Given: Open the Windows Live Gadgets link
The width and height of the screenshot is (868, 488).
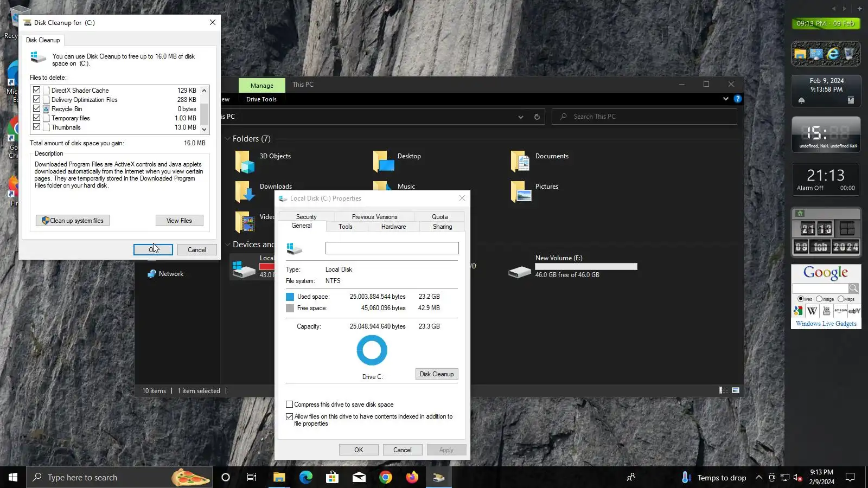Looking at the screenshot, I should [826, 324].
